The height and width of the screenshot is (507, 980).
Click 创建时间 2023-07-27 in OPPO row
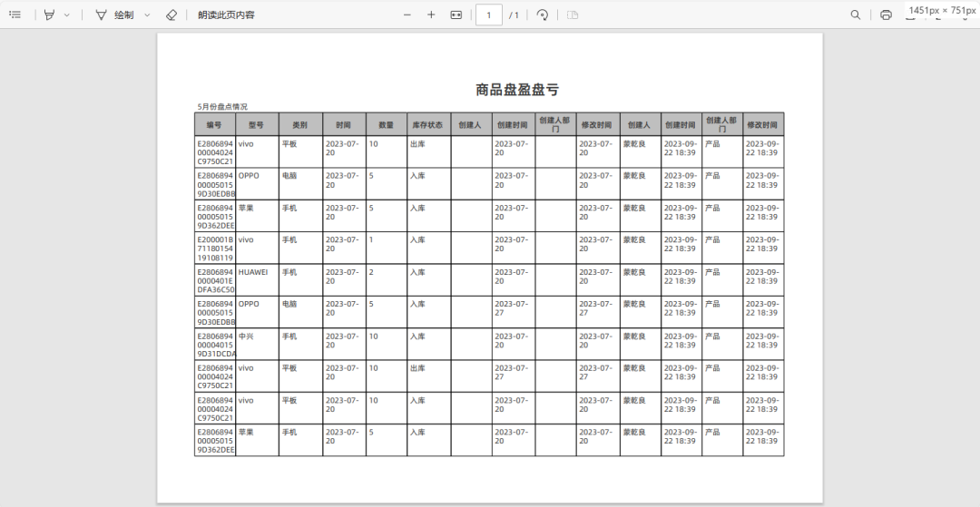(x=513, y=312)
